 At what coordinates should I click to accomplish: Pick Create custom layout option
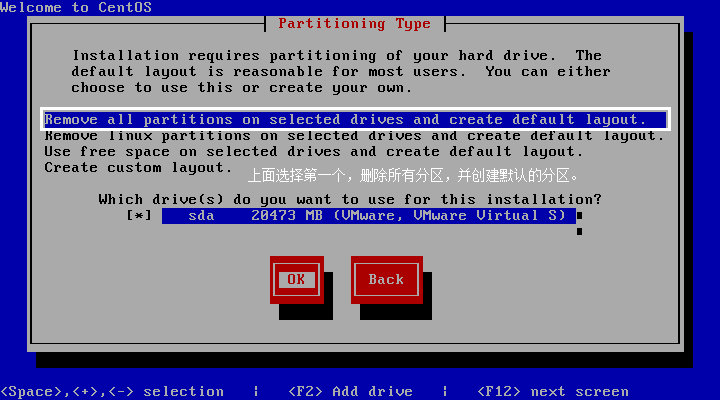click(x=138, y=168)
